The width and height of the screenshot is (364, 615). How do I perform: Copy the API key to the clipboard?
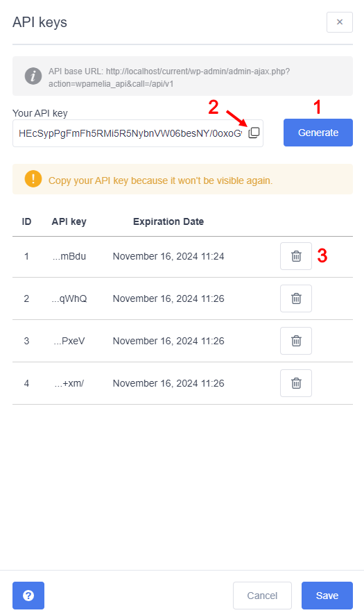click(254, 133)
